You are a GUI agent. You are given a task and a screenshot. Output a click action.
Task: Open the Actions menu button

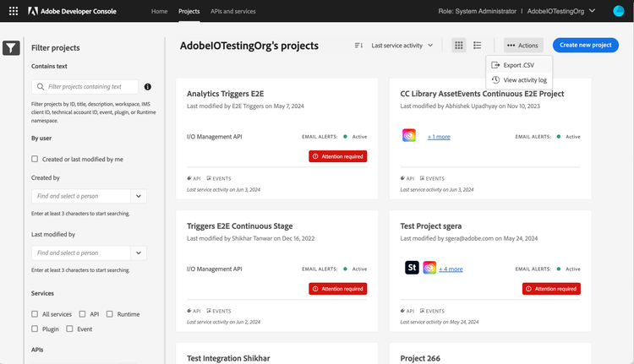522,46
